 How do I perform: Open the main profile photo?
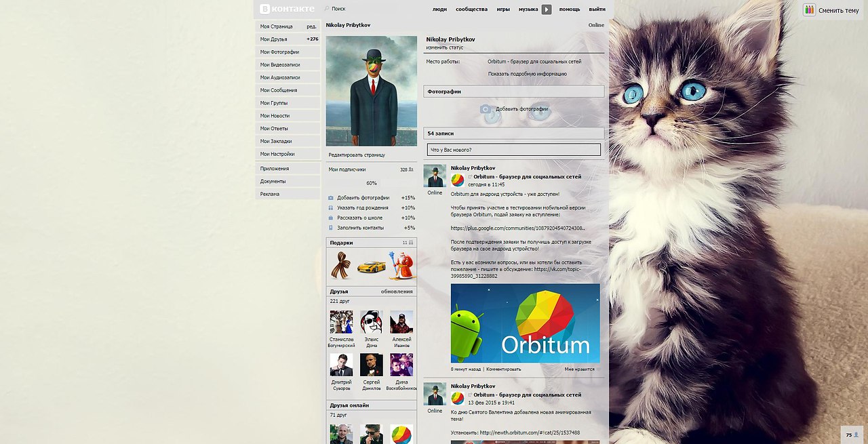[x=372, y=91]
